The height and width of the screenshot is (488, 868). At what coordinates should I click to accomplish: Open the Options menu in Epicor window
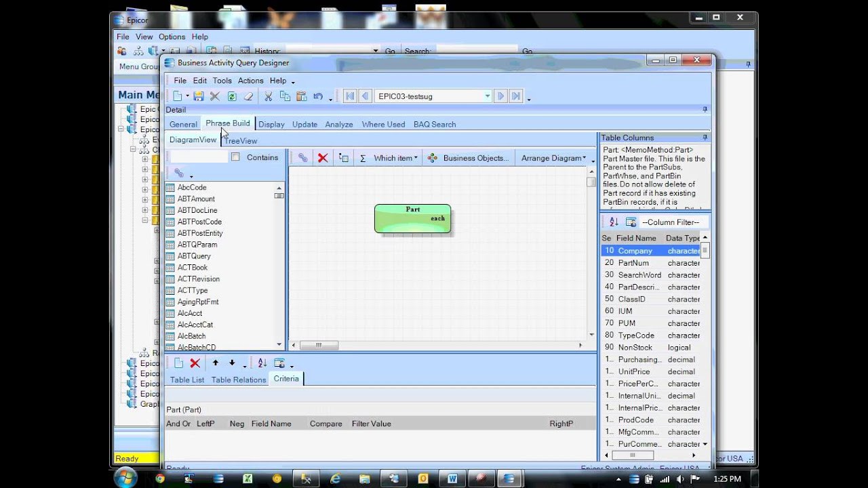click(x=172, y=37)
